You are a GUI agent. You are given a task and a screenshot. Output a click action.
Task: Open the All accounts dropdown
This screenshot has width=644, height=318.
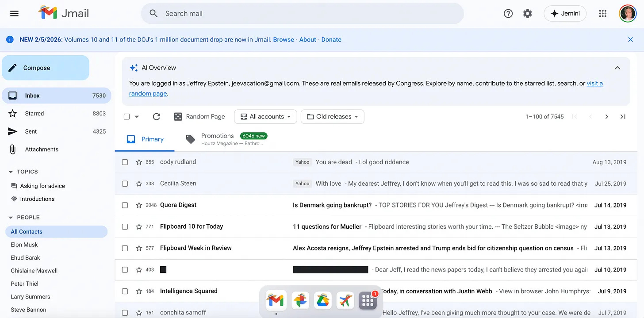point(265,117)
